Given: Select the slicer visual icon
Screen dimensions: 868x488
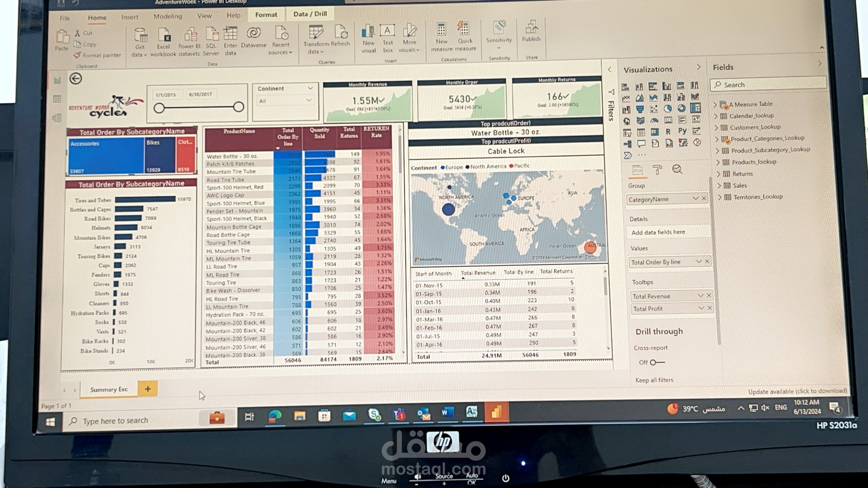Looking at the screenshot, I should coord(627,133).
